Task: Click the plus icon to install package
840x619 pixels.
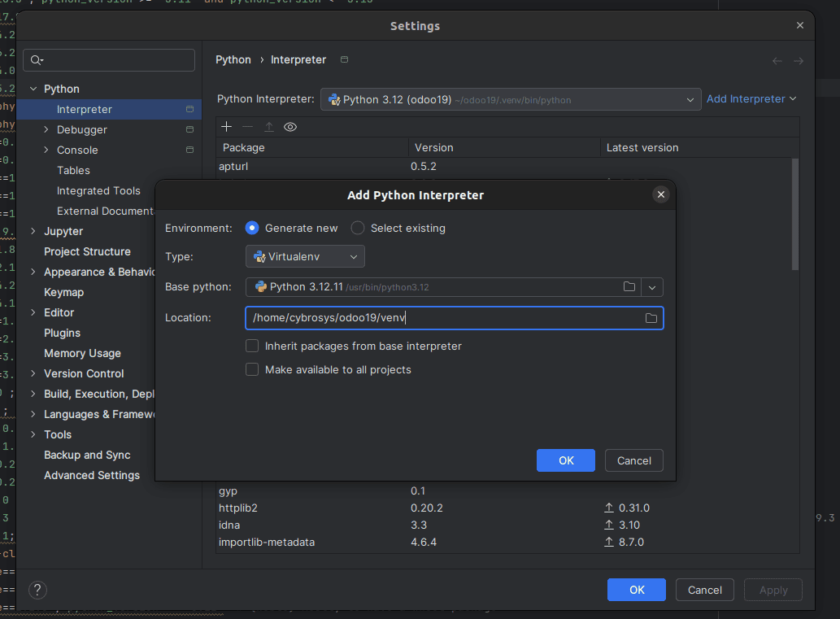Action: pos(227,126)
